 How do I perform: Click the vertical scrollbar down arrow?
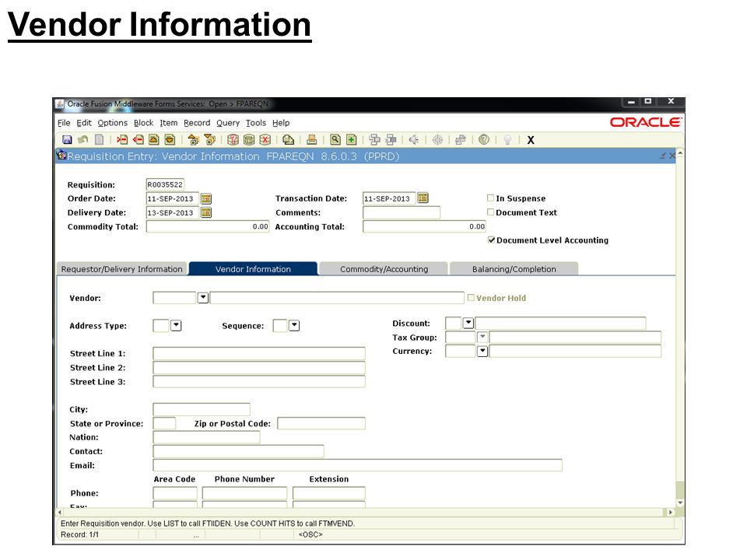coord(680,502)
